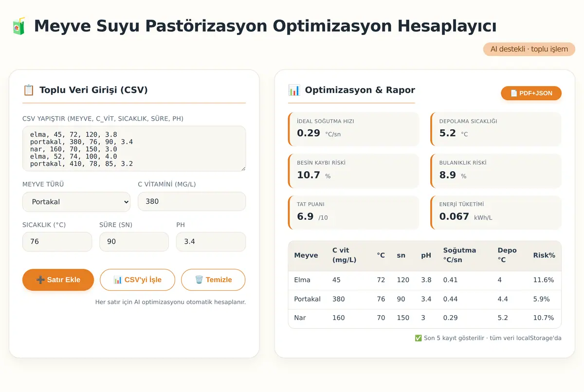Click the chart icon in CSV'yi İşle button
The height and width of the screenshot is (392, 584).
point(117,280)
